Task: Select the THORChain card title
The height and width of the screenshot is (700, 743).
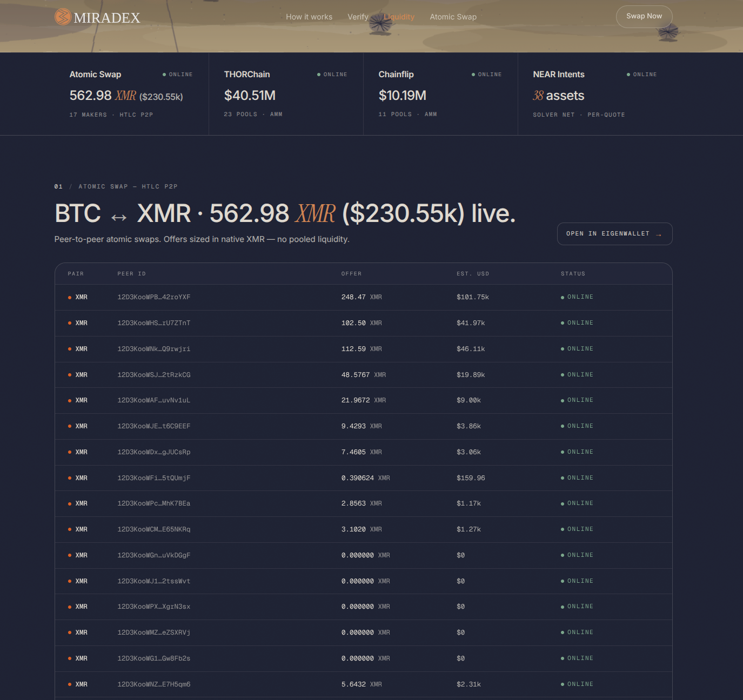Action: [247, 75]
